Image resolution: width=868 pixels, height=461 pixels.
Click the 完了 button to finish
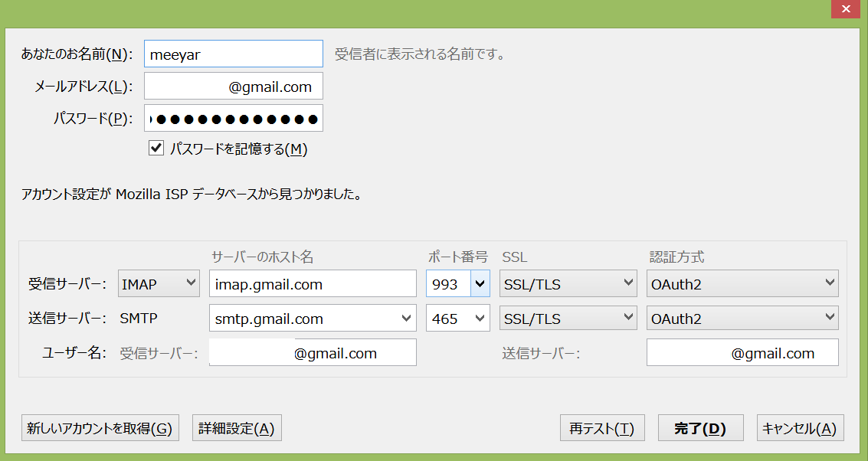tap(700, 428)
